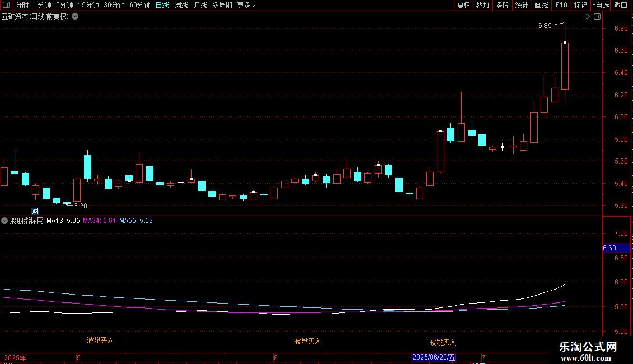Click the 标记 mark button
633x364 pixels.
[580, 5]
